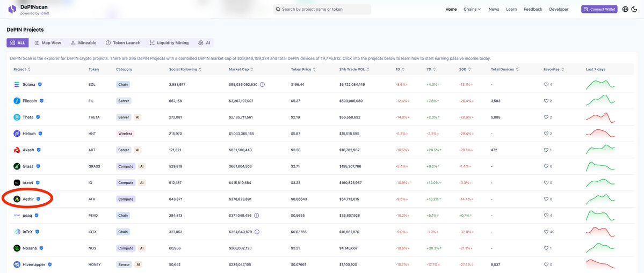This screenshot has width=644, height=273.
Task: Go to Home page
Action: coord(451,9)
